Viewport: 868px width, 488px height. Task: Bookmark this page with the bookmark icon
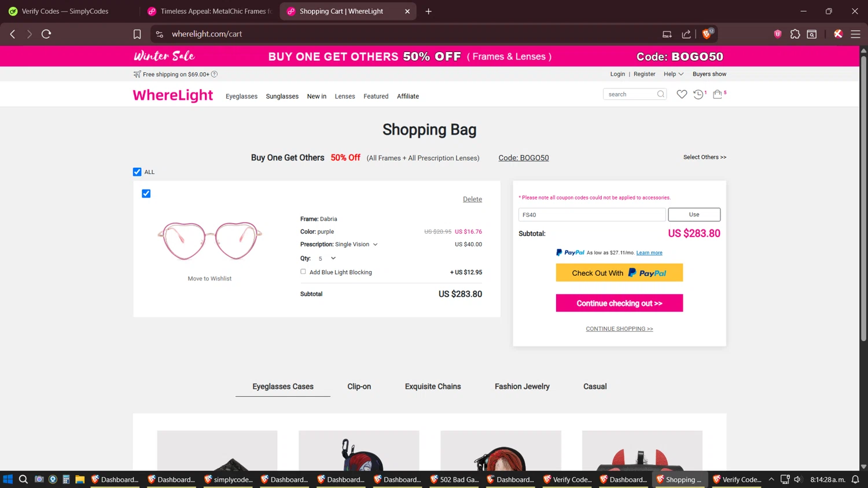pos(137,34)
